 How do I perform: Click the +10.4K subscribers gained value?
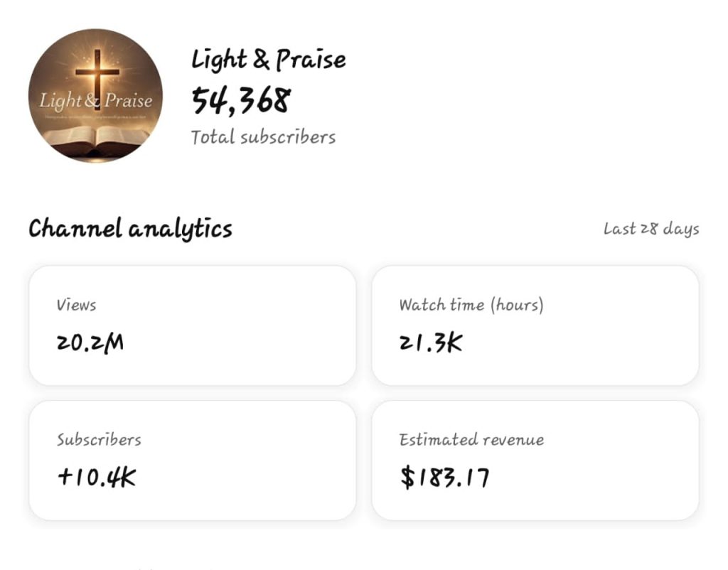tap(97, 478)
